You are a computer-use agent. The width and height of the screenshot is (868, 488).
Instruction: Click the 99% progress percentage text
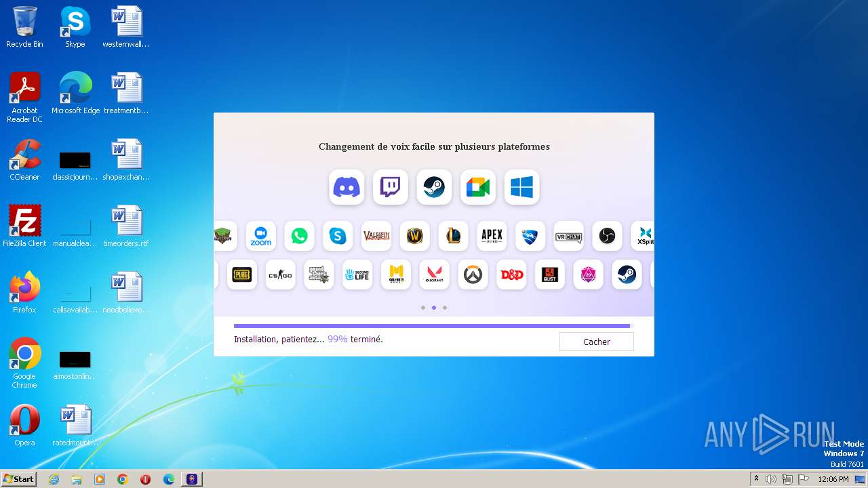coord(338,339)
